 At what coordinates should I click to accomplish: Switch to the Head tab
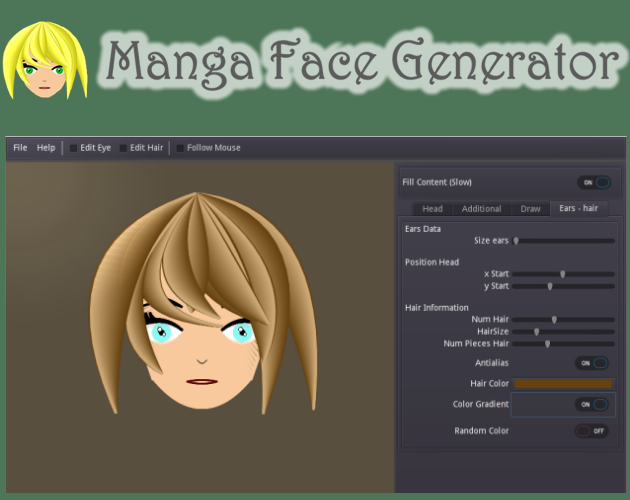(x=432, y=209)
